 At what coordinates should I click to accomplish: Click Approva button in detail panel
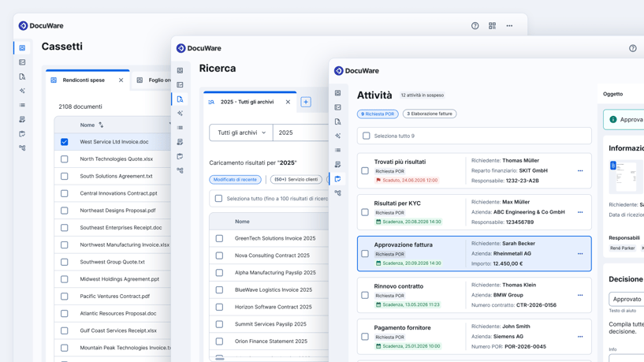coord(624,120)
